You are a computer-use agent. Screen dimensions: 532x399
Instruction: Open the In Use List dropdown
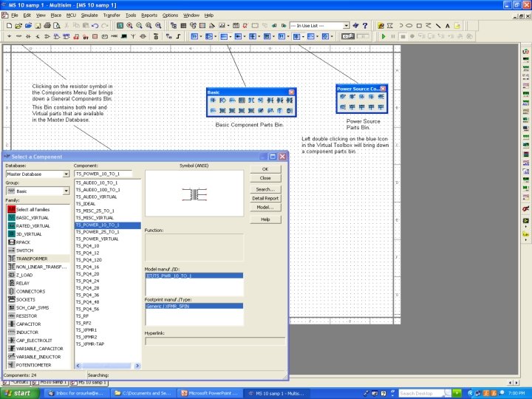click(346, 26)
